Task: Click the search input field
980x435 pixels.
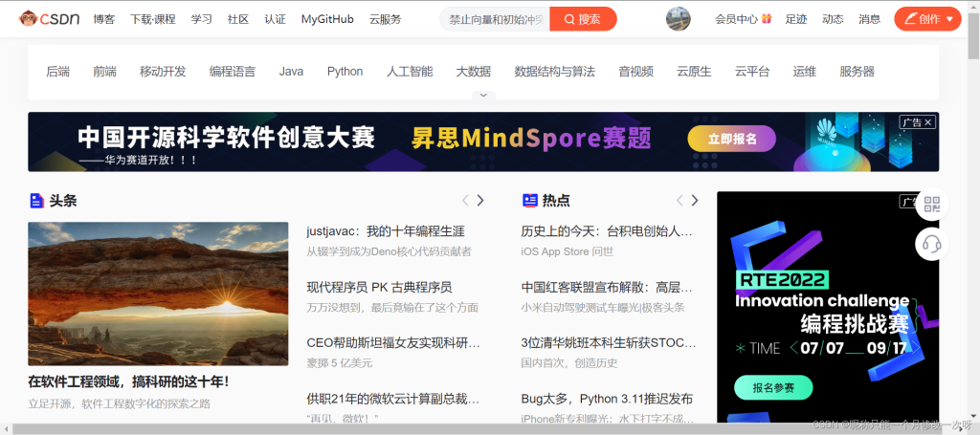Action: (497, 19)
